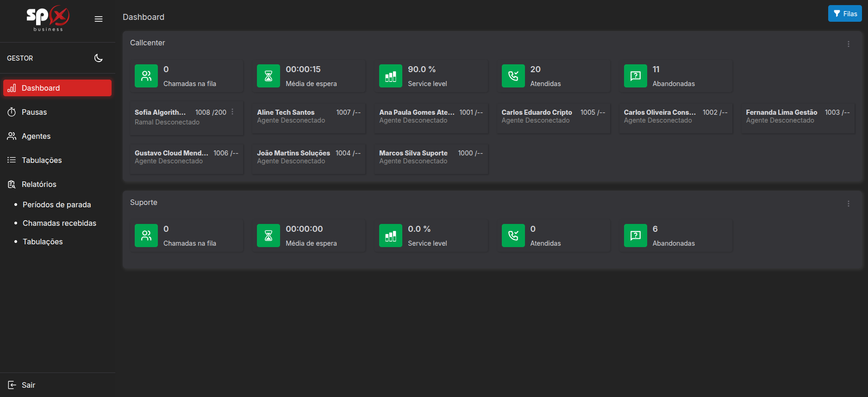Click the SPX business logo
Image resolution: width=868 pixels, height=397 pixels.
tap(48, 19)
